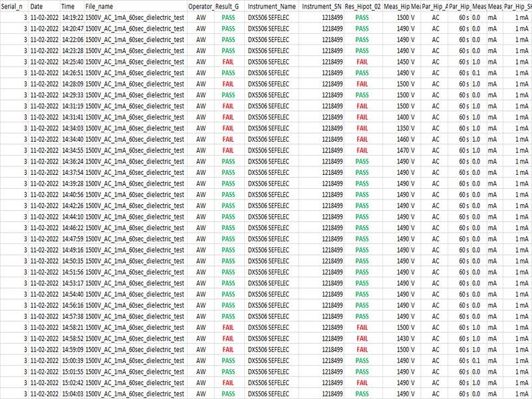Click the time cell 15:04:03

[72, 394]
